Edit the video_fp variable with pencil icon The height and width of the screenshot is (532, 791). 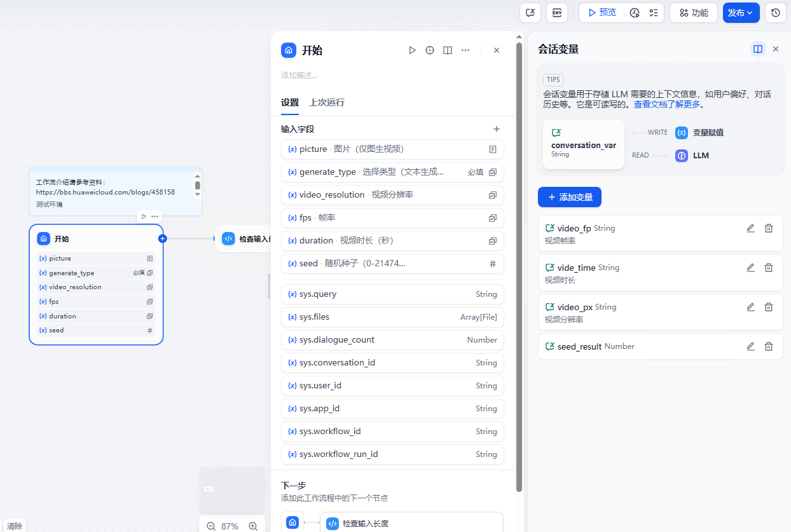(750, 228)
